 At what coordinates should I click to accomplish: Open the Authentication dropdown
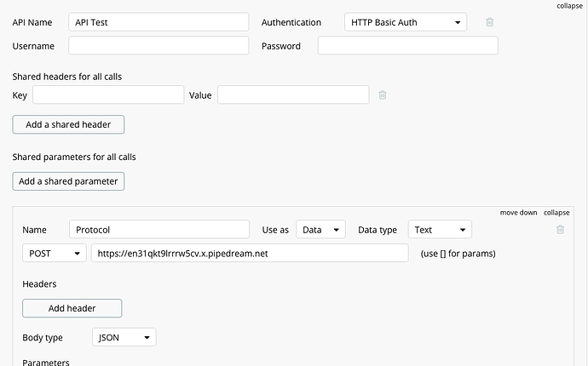click(x=405, y=22)
